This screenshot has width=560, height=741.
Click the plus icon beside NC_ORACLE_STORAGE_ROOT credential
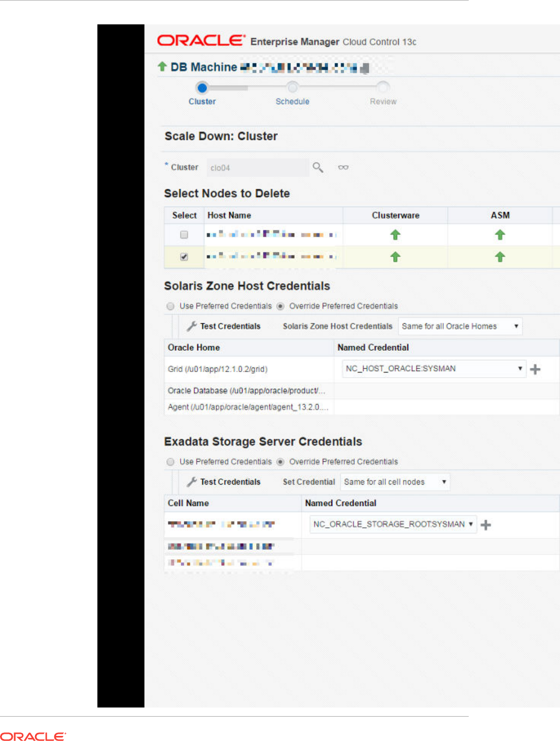point(486,525)
